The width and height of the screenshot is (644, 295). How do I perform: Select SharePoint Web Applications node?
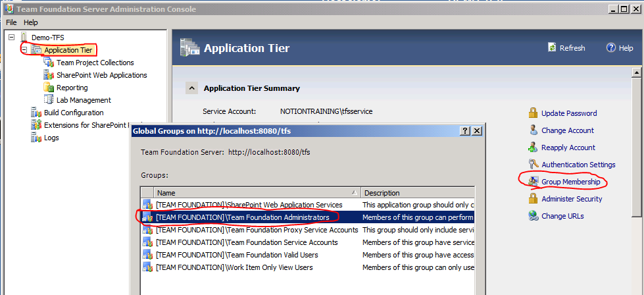point(102,75)
